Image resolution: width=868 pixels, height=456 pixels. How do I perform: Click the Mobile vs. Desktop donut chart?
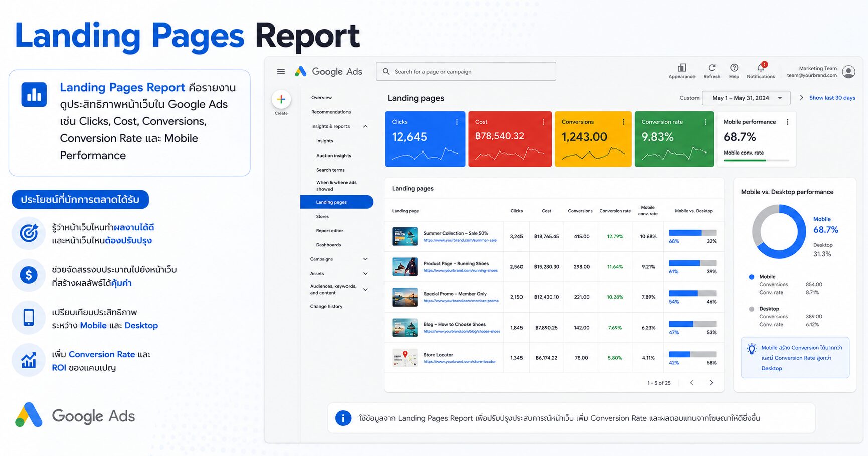[779, 231]
